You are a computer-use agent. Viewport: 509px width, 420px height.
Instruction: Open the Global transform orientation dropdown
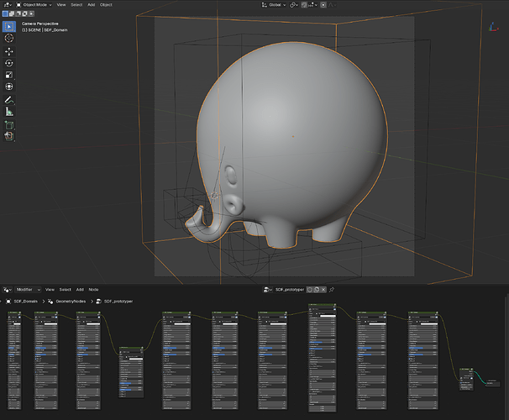click(274, 5)
